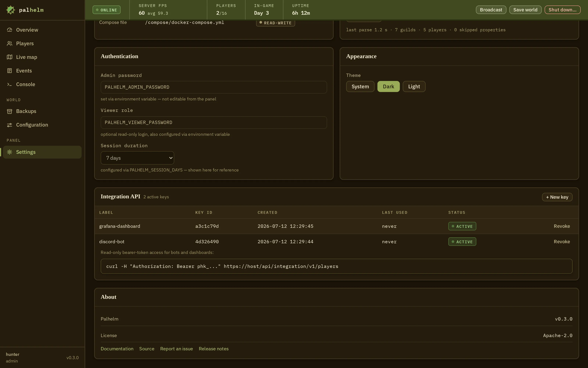Viewport: 588px width, 368px height.
Task: Open the Source link
Action: pyautogui.click(x=146, y=349)
